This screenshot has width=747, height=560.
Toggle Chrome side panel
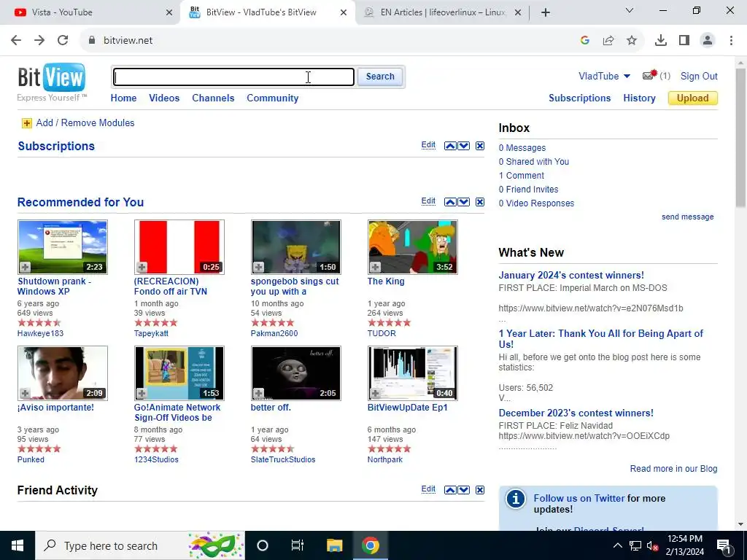pyautogui.click(x=684, y=41)
